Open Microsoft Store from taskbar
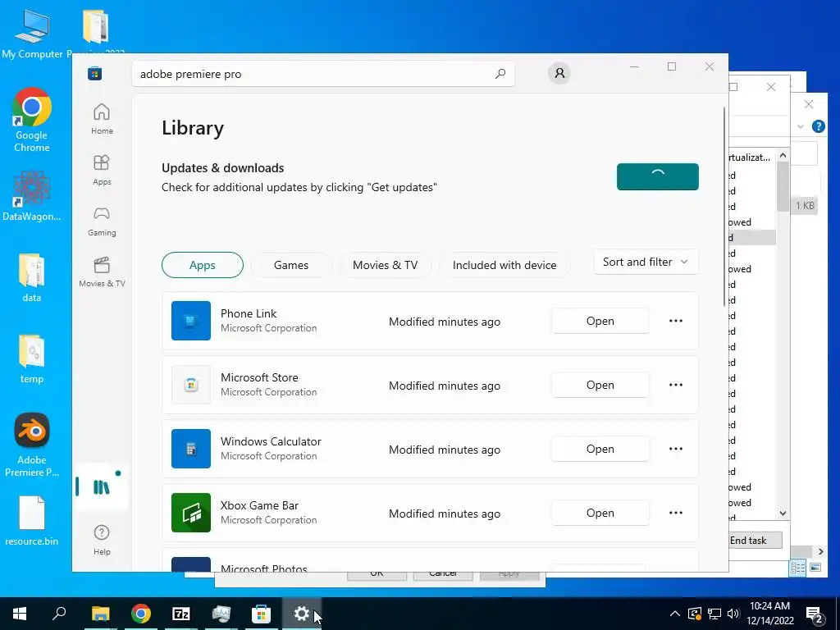The height and width of the screenshot is (630, 840). point(261,614)
